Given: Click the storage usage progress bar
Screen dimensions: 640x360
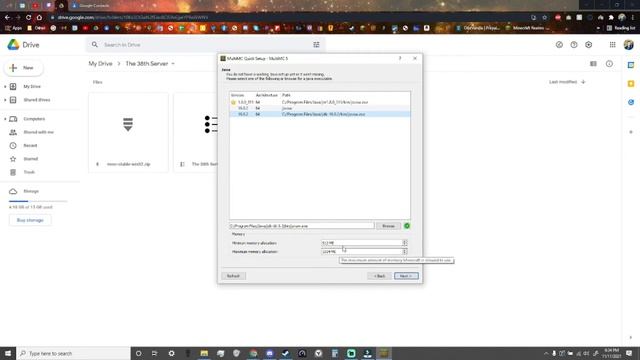Looking at the screenshot, I should (38, 201).
